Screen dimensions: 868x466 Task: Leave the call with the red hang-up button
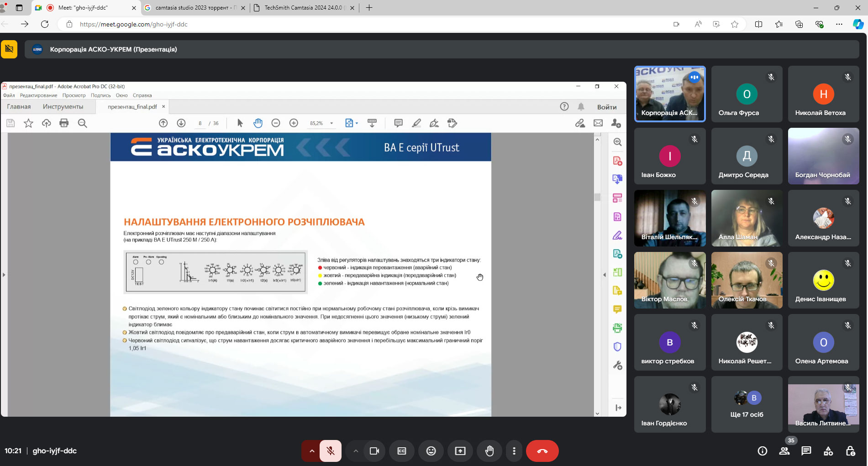(x=542, y=451)
